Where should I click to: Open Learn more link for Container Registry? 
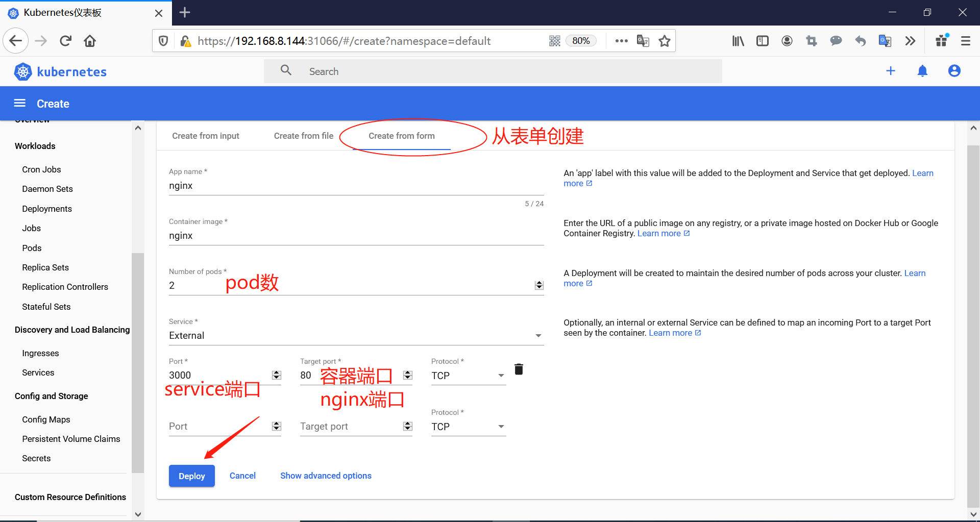click(x=664, y=233)
